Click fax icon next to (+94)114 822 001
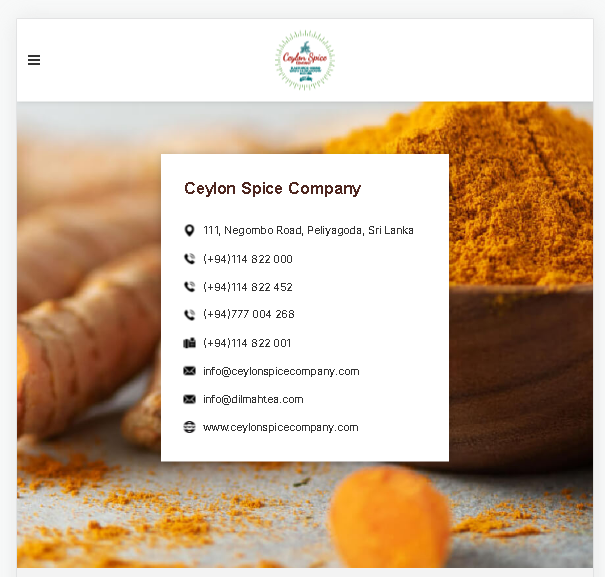This screenshot has width=605, height=577. [x=189, y=343]
